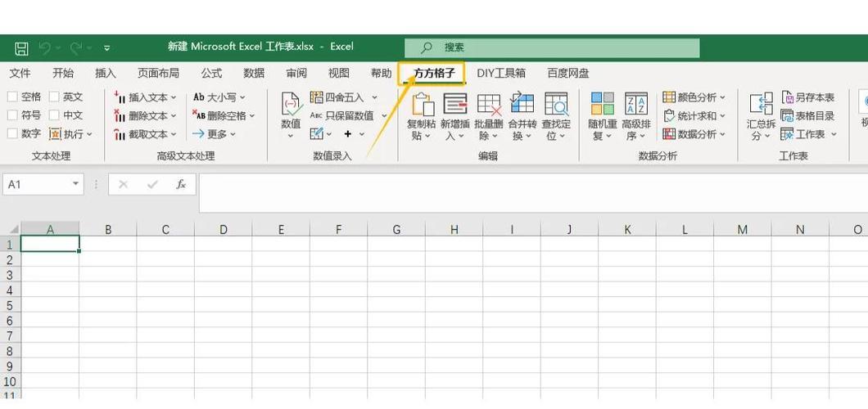Click the 大小写 Ab icon

[199, 97]
